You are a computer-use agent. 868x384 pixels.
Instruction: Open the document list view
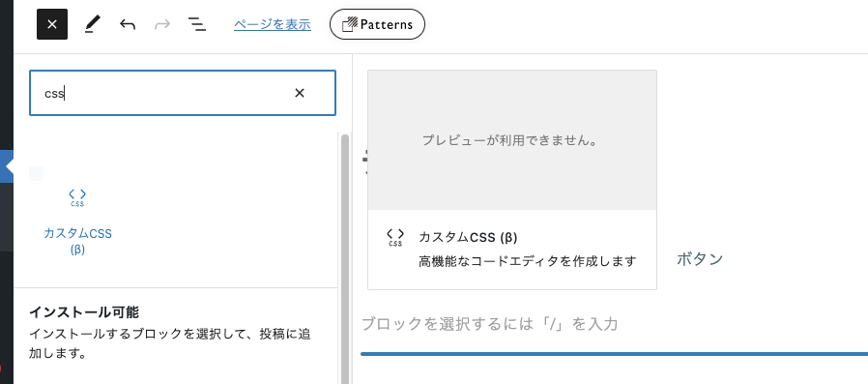196,24
